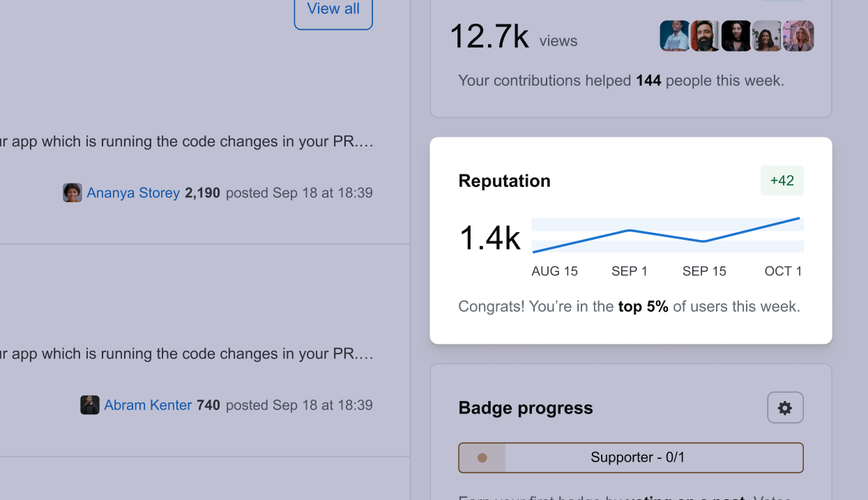The width and height of the screenshot is (868, 500).
Task: Select the third viewer avatar thumbnail
Action: [x=736, y=36]
